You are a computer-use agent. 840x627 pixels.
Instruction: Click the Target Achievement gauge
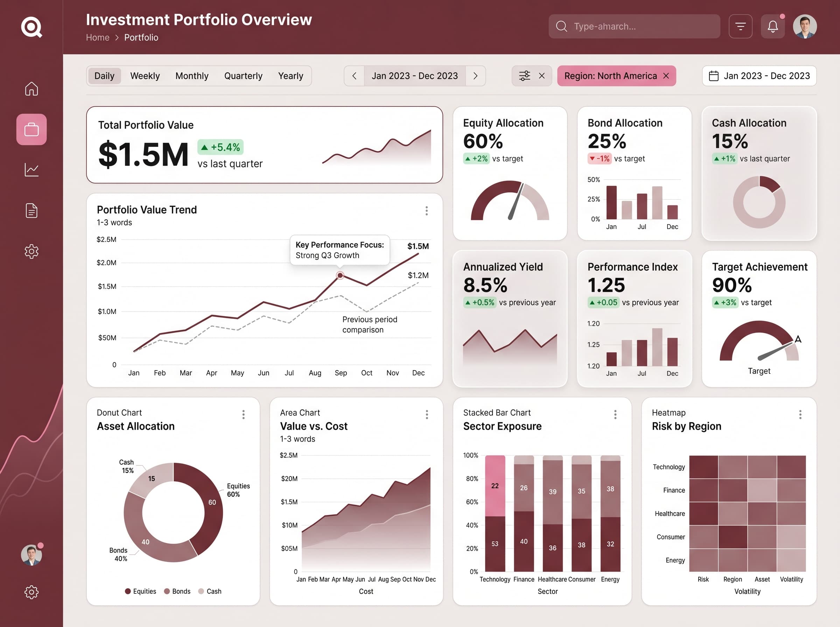coord(759,341)
